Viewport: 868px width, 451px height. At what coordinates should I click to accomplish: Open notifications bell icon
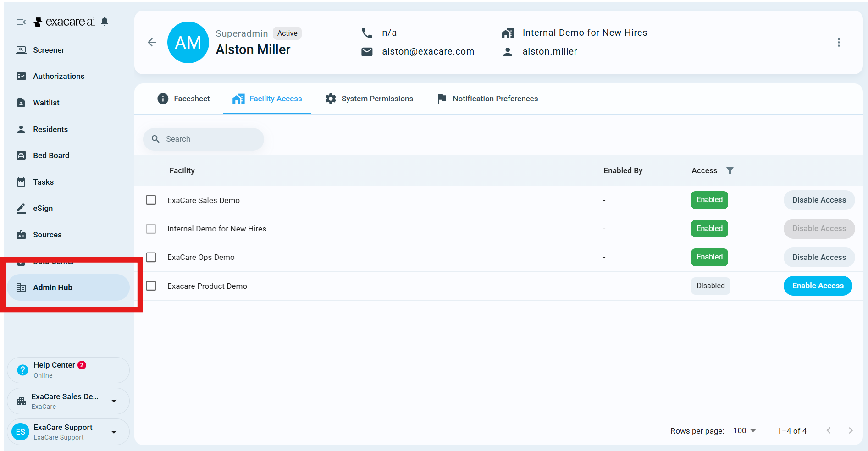coord(105,22)
